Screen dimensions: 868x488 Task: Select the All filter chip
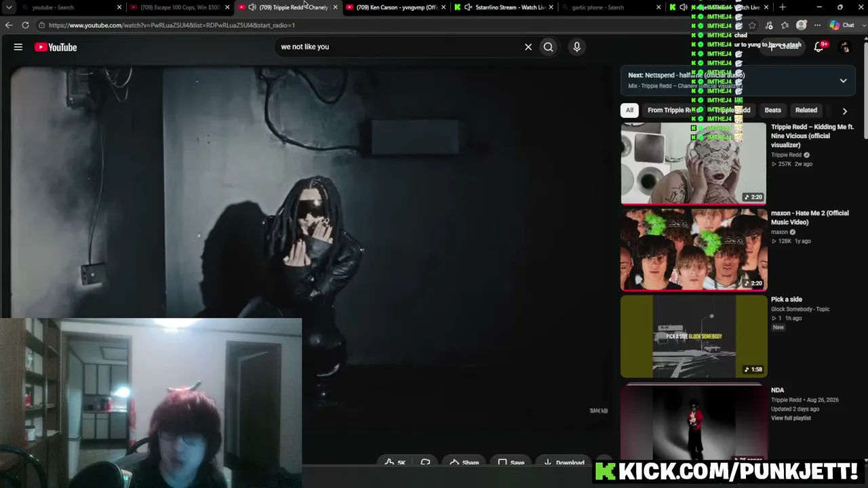pos(630,110)
